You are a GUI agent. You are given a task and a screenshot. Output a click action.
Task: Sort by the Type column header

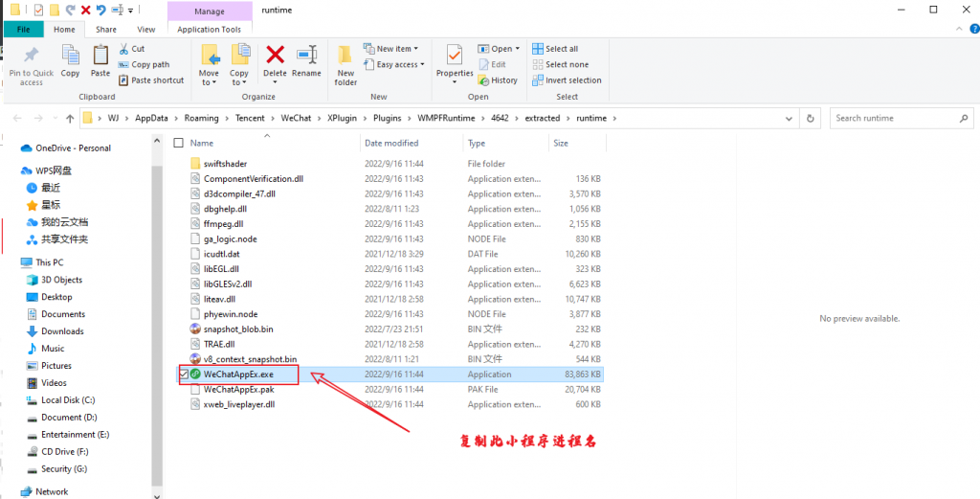(477, 143)
